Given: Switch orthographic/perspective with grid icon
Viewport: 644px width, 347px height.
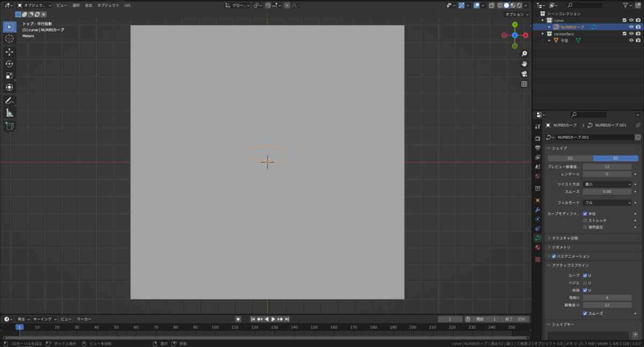Looking at the screenshot, I should pyautogui.click(x=524, y=84).
